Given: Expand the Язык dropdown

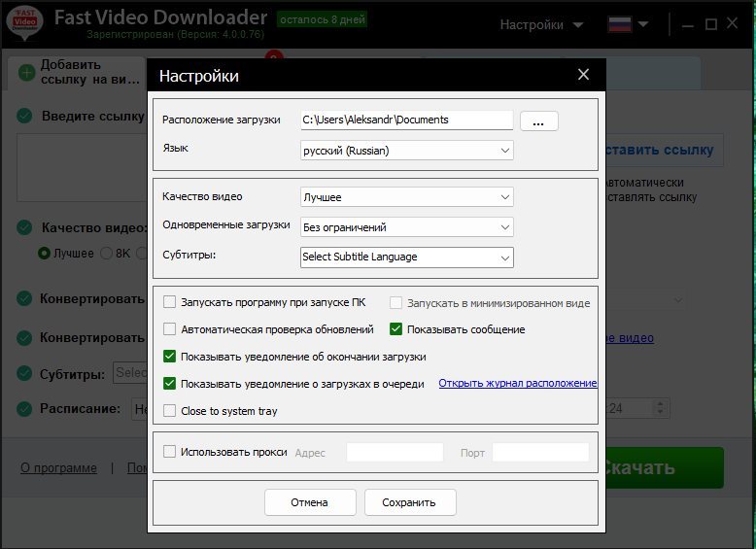Looking at the screenshot, I should pyautogui.click(x=407, y=151).
